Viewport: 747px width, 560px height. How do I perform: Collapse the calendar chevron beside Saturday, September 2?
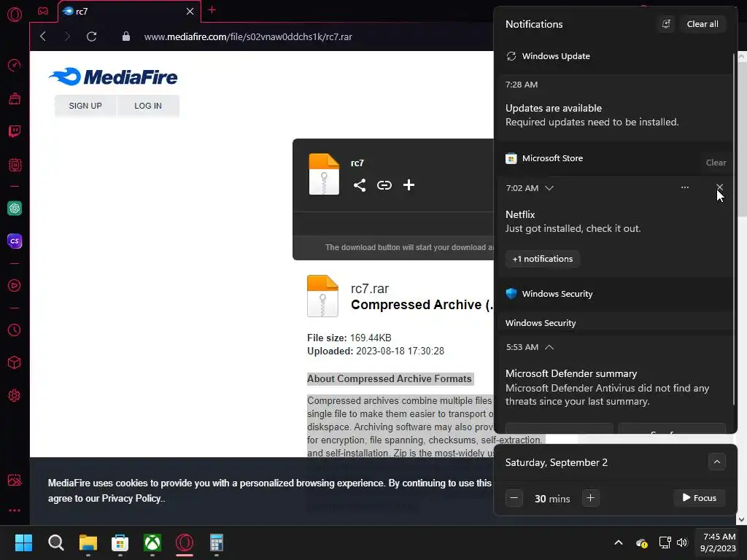pyautogui.click(x=716, y=462)
